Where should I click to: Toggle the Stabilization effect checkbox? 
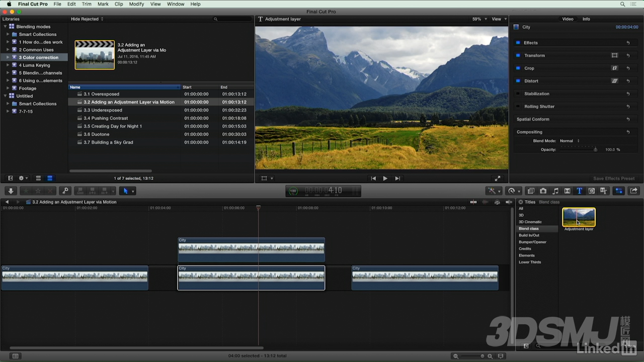[x=518, y=94]
